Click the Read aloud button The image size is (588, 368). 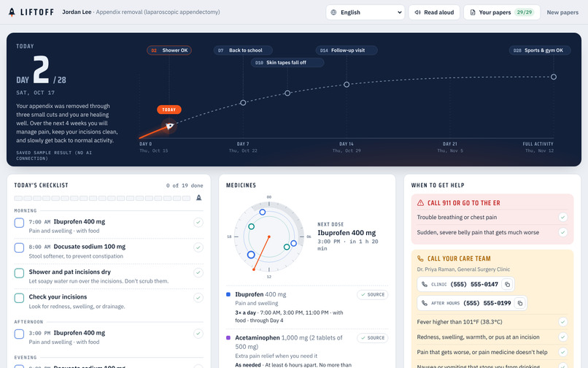(434, 12)
